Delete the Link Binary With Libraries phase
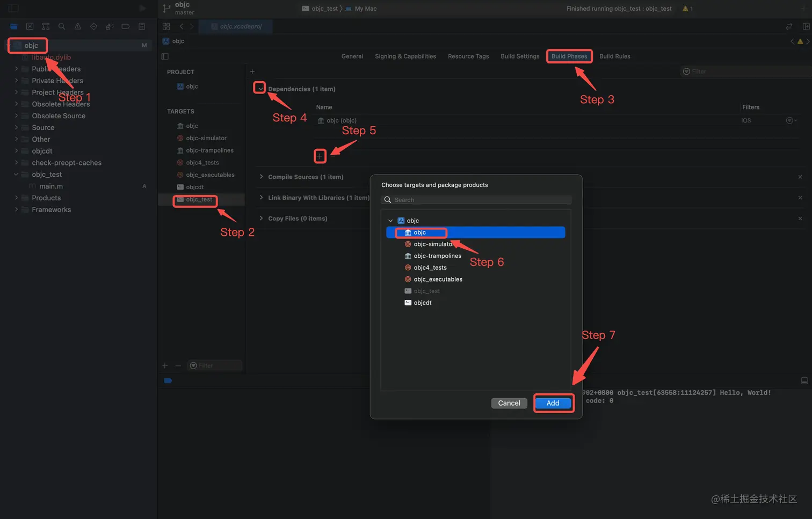Image resolution: width=812 pixels, height=519 pixels. click(x=800, y=198)
